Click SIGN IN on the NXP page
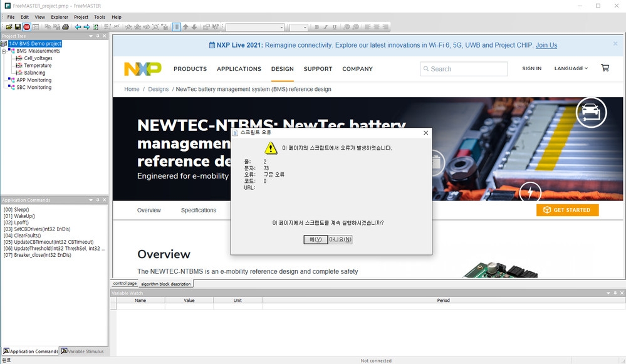 (532, 68)
